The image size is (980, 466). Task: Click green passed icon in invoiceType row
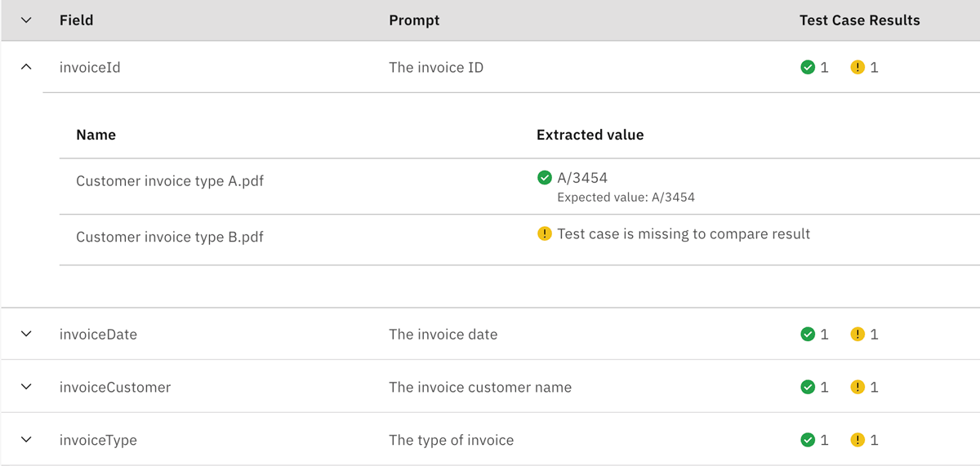pyautogui.click(x=808, y=440)
